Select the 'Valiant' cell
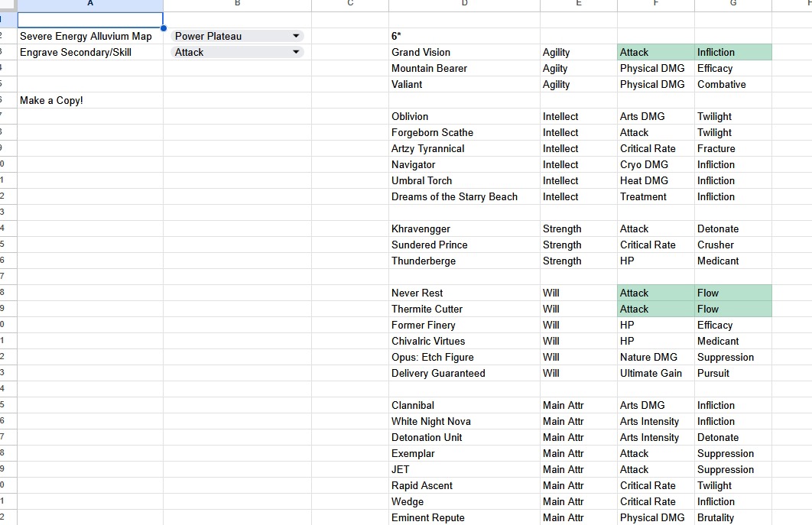812x525 pixels. 465,84
